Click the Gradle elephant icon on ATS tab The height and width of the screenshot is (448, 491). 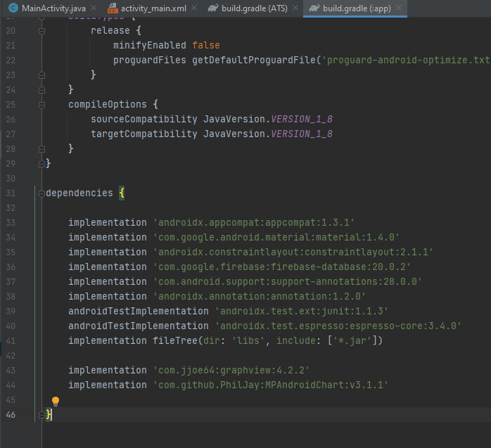point(213,8)
